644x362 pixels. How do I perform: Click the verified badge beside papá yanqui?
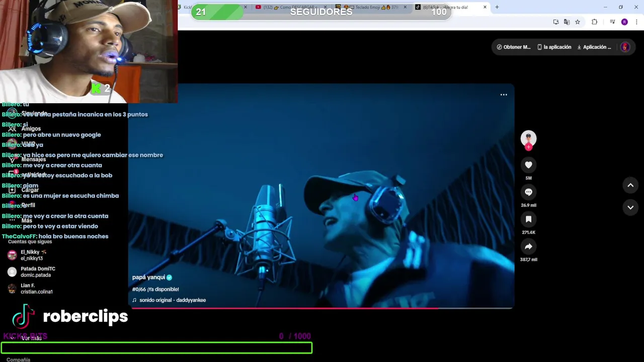pos(170,277)
